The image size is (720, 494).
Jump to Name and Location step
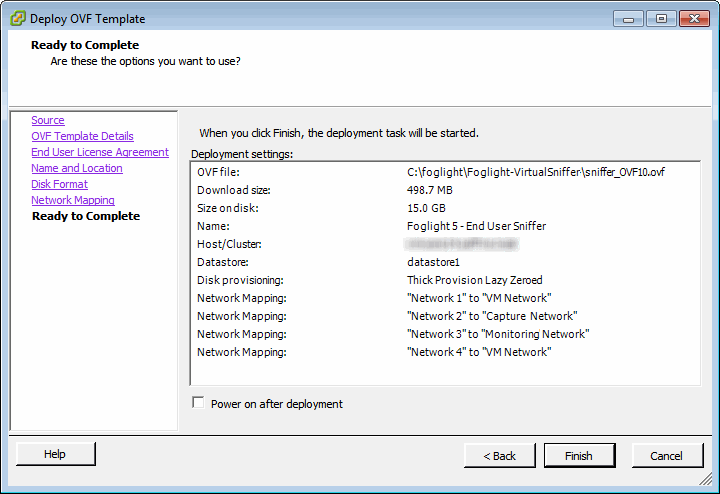coord(77,168)
